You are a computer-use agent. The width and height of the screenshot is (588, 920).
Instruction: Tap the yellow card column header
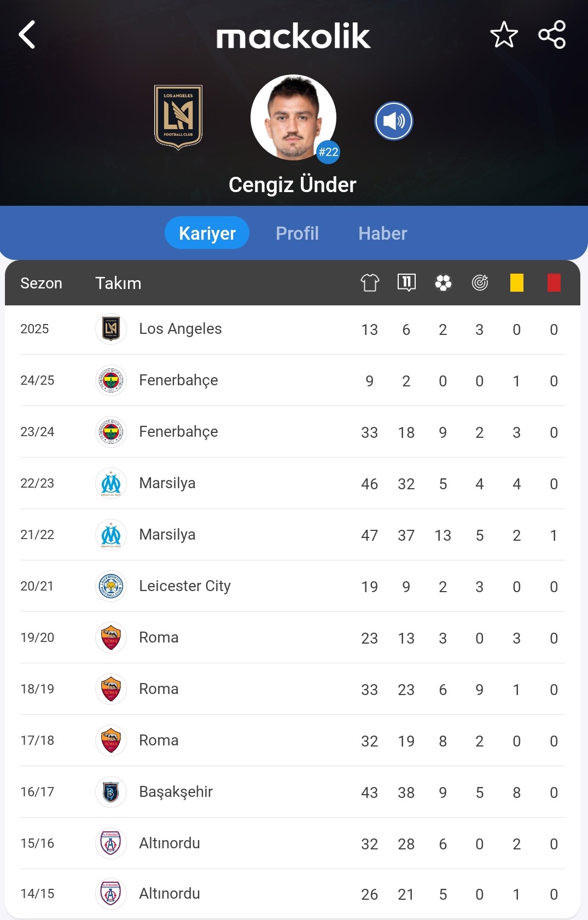tap(517, 283)
